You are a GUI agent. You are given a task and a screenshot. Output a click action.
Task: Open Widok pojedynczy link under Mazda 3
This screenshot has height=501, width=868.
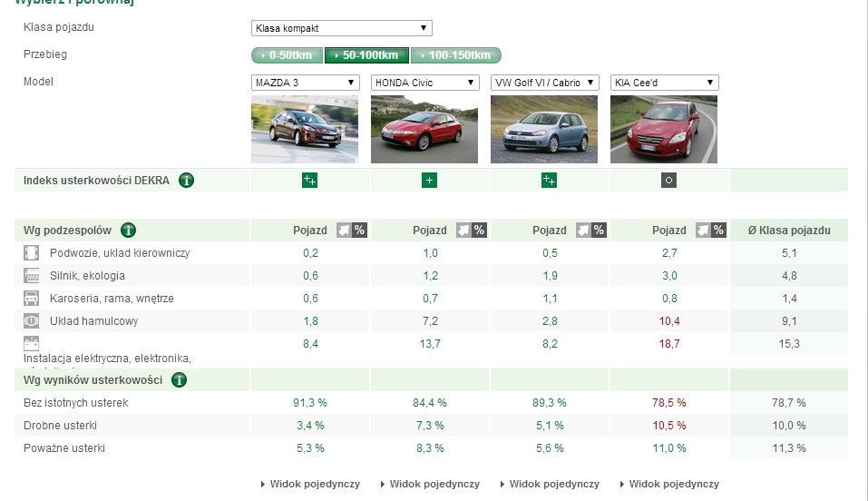(310, 484)
